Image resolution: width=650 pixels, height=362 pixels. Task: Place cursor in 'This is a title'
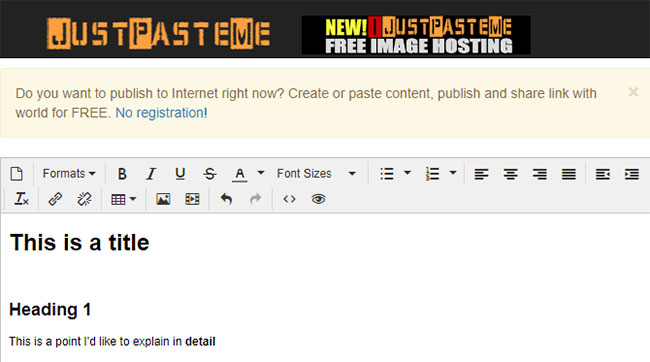point(80,243)
